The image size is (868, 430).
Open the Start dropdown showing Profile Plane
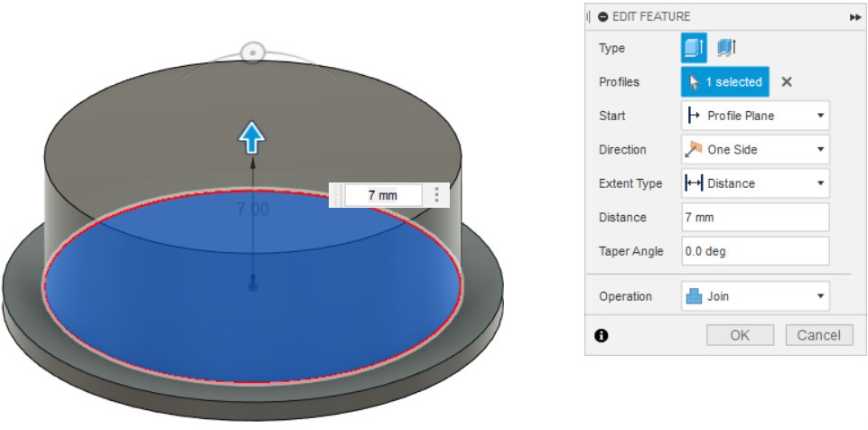pyautogui.click(x=754, y=116)
